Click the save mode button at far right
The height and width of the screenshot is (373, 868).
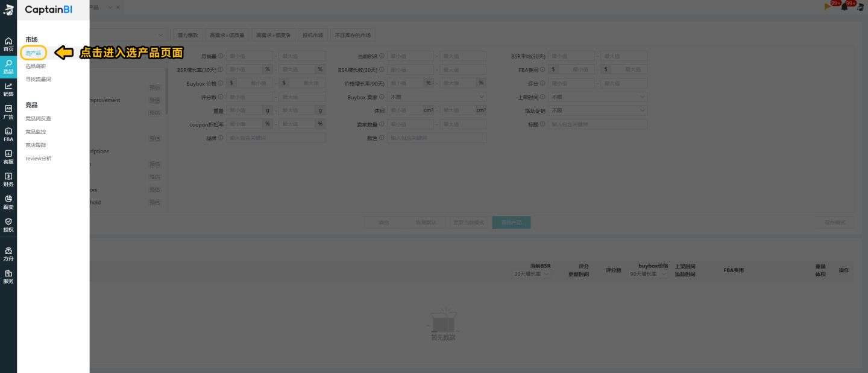(x=835, y=222)
